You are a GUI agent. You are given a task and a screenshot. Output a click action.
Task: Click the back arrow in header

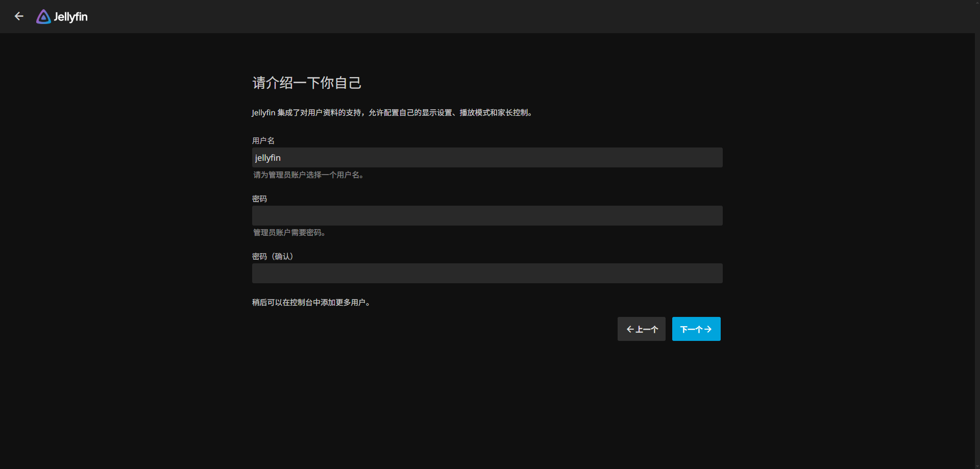click(x=19, y=16)
